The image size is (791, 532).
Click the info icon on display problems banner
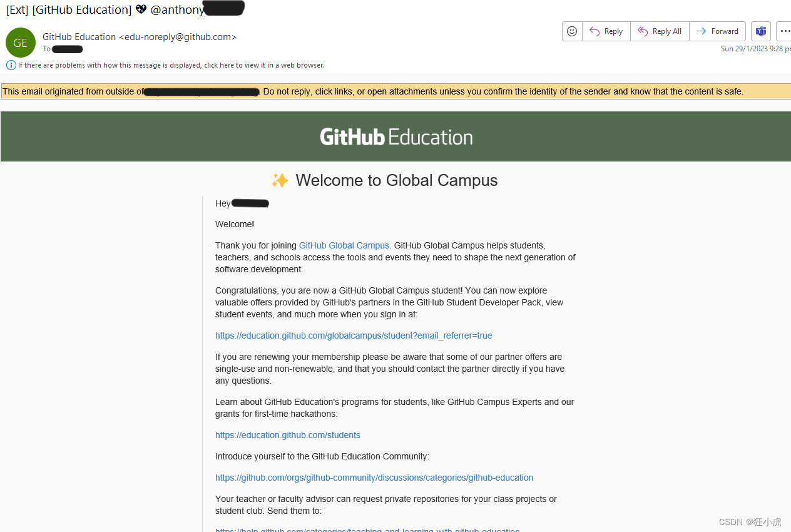click(x=11, y=65)
